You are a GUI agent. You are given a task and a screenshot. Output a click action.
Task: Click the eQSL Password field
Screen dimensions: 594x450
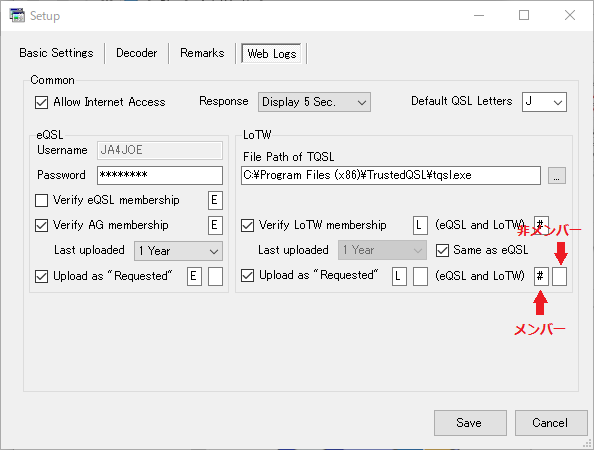(x=159, y=175)
